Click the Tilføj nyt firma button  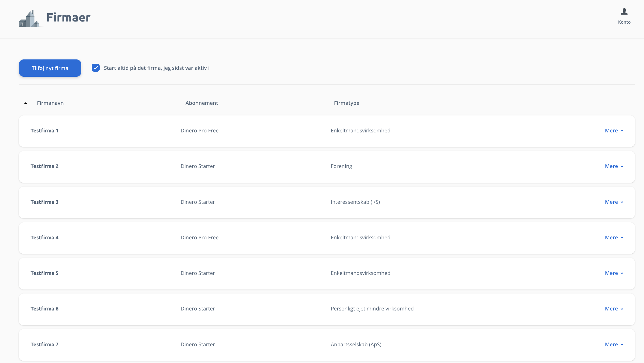(x=50, y=68)
